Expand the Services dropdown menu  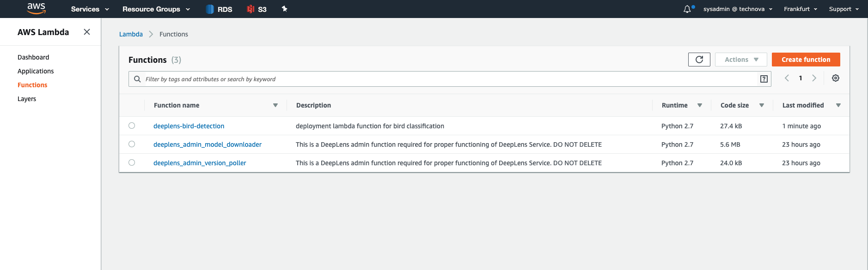(x=90, y=9)
